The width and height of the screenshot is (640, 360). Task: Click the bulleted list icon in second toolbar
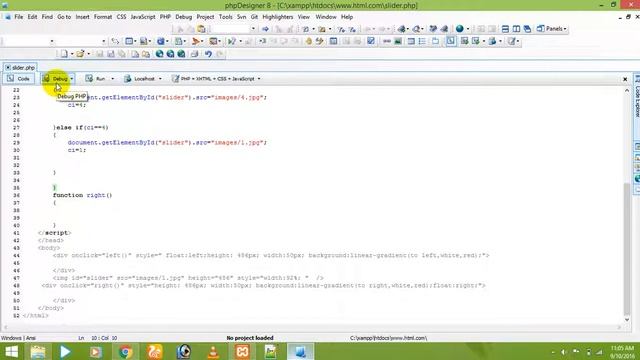tap(422, 41)
